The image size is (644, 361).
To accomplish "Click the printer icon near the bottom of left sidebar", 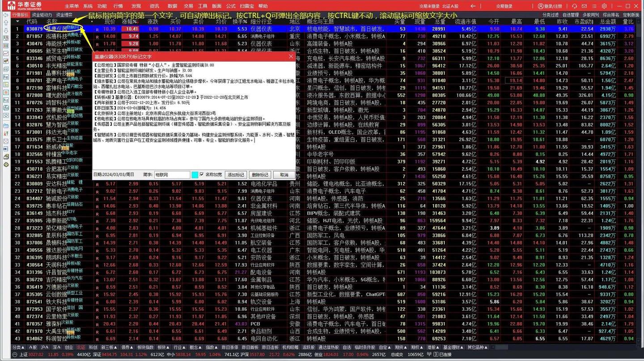I will pos(5,156).
